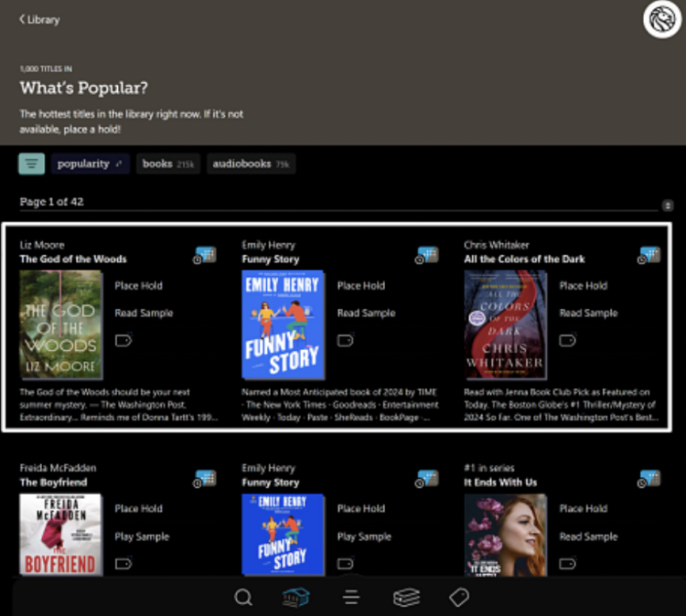
Task: Click wait-time calendar icon for All the Colors of the Dark
Action: (649, 255)
